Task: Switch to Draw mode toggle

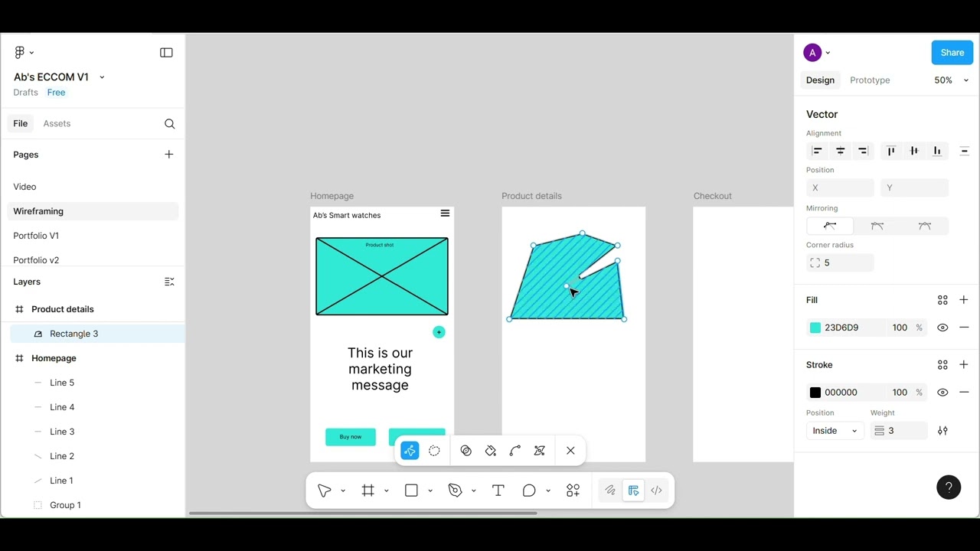Action: coord(610,491)
